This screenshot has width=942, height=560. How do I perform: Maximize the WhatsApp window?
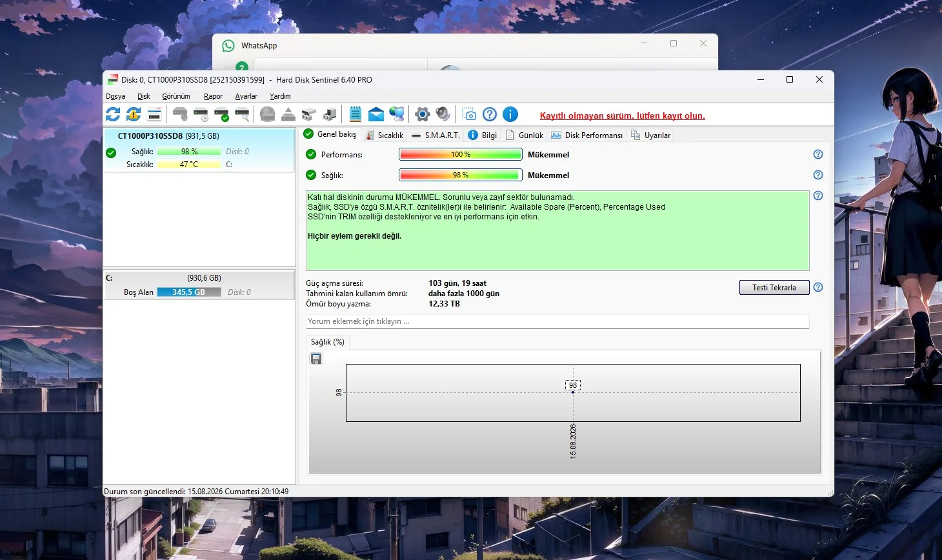[x=674, y=43]
